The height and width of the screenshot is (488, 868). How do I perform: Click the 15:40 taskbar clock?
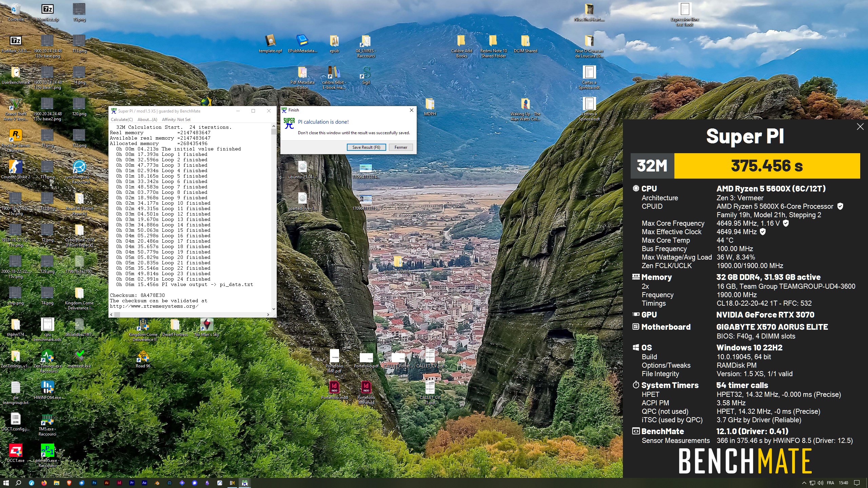tap(843, 483)
